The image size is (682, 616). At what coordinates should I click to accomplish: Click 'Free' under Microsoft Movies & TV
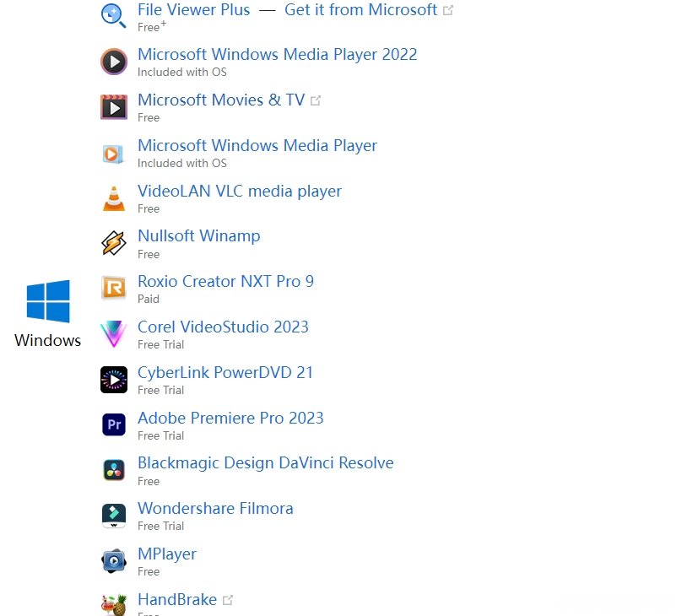(149, 118)
